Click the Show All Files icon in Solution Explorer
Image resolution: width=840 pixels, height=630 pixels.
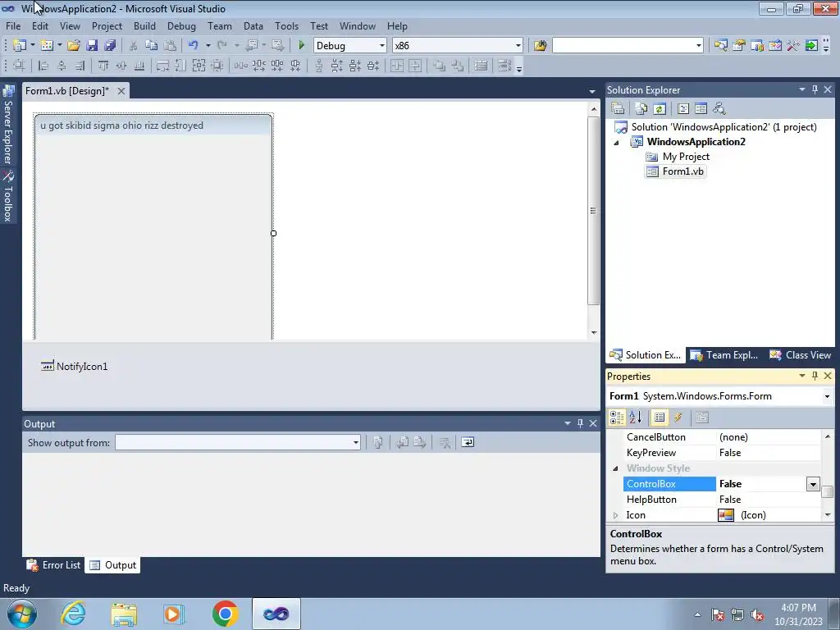[641, 109]
